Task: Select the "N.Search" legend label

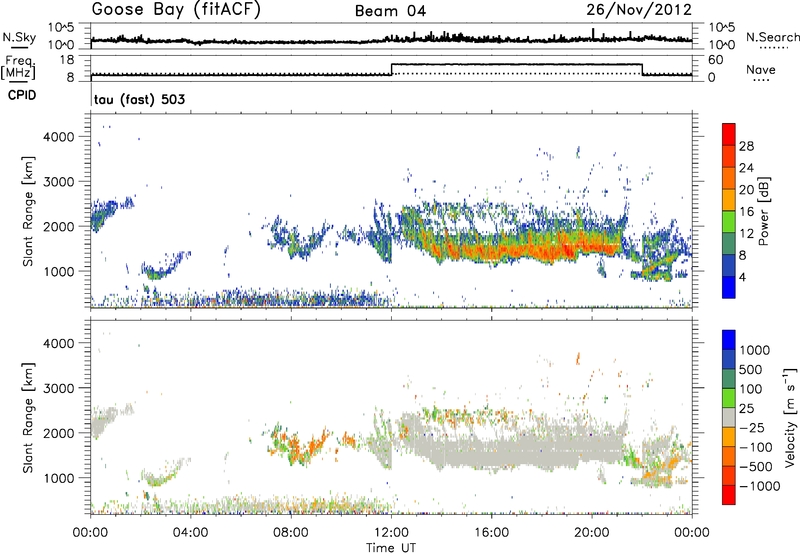Action: click(772, 37)
